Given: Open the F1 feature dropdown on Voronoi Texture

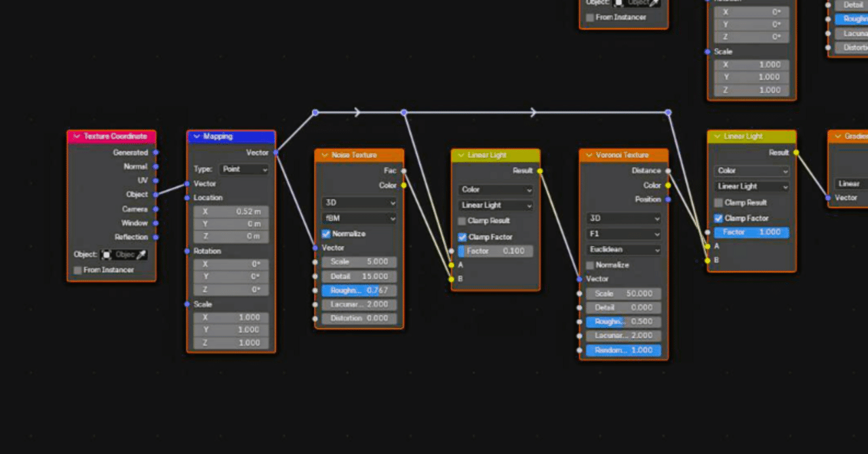Looking at the screenshot, I should click(623, 234).
